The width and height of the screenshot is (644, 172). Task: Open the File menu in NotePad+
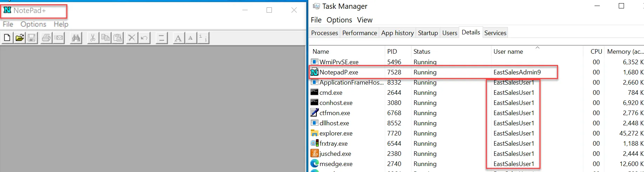click(8, 24)
